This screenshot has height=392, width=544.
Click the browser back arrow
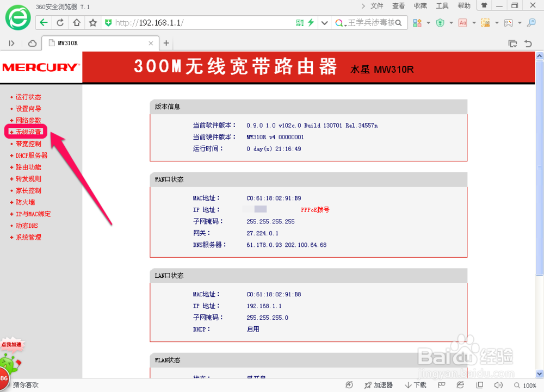click(x=44, y=22)
